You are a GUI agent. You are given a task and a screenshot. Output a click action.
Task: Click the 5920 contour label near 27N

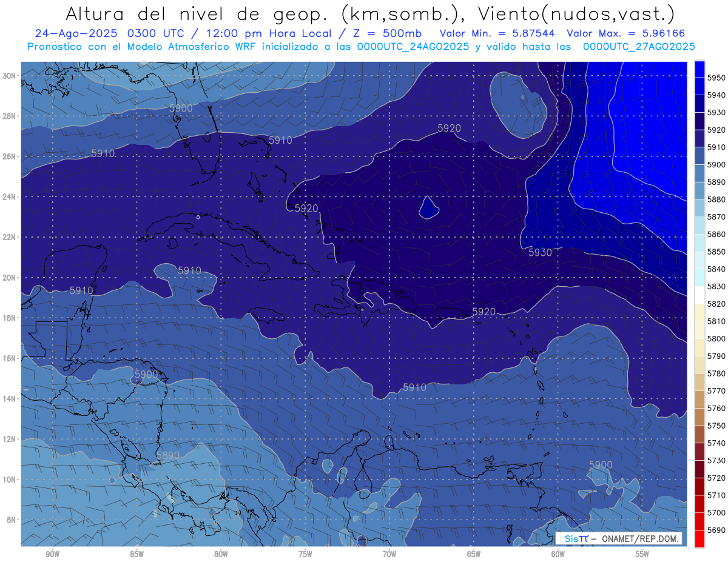coord(449,128)
